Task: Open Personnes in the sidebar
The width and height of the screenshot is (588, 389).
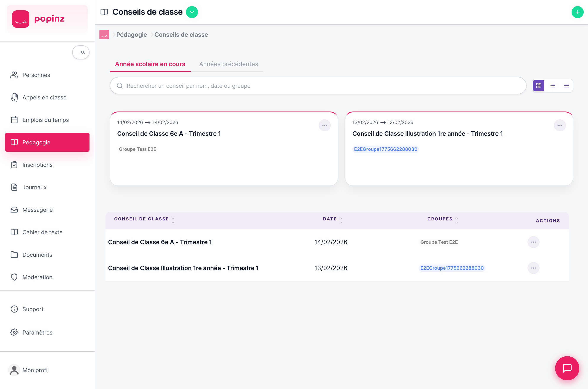Action: (47, 75)
